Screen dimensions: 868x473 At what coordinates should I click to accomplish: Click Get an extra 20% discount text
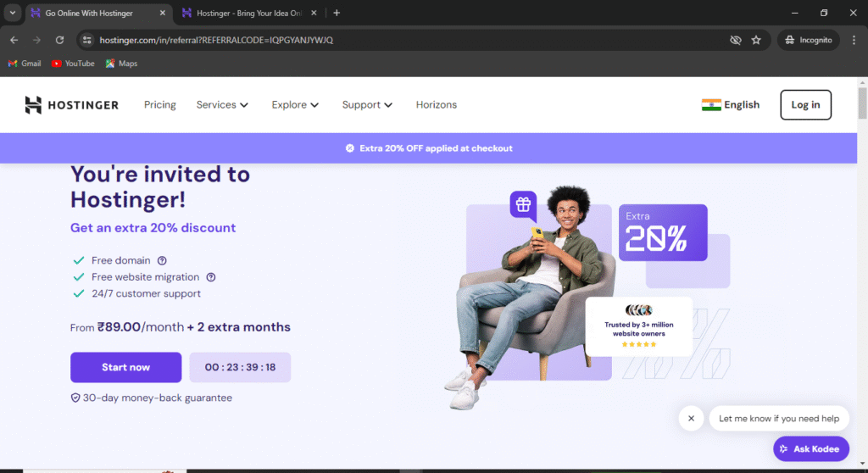[153, 228]
